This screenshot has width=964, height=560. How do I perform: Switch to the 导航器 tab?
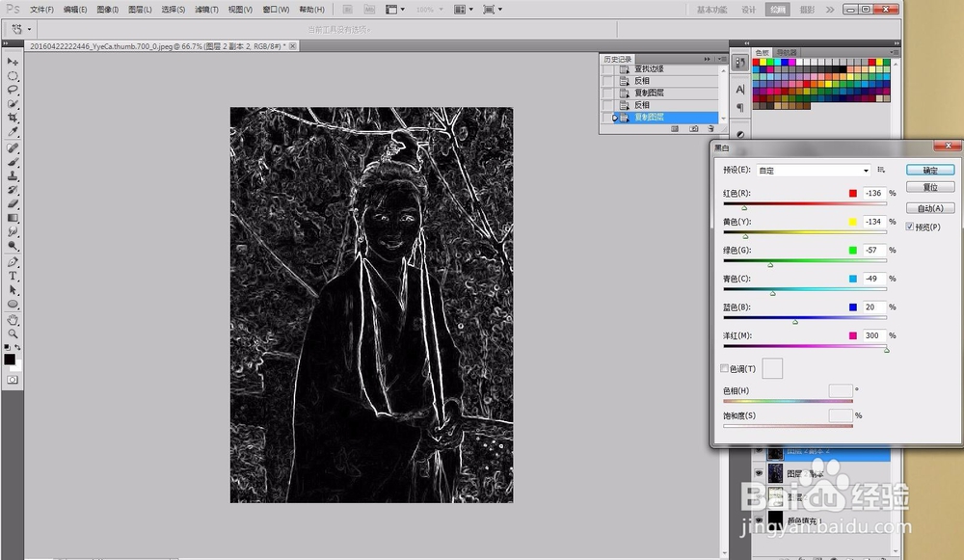pos(787,52)
